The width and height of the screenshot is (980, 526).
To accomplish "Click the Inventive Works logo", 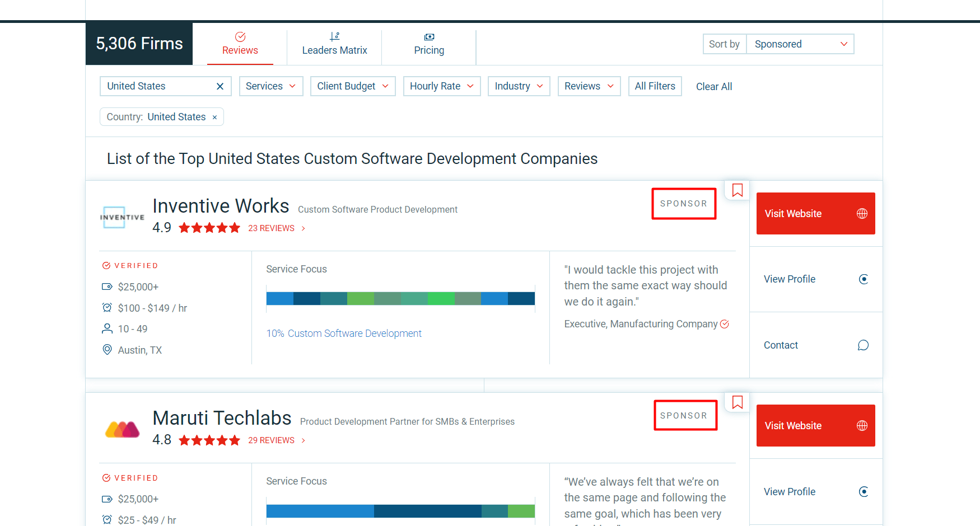I will point(122,217).
